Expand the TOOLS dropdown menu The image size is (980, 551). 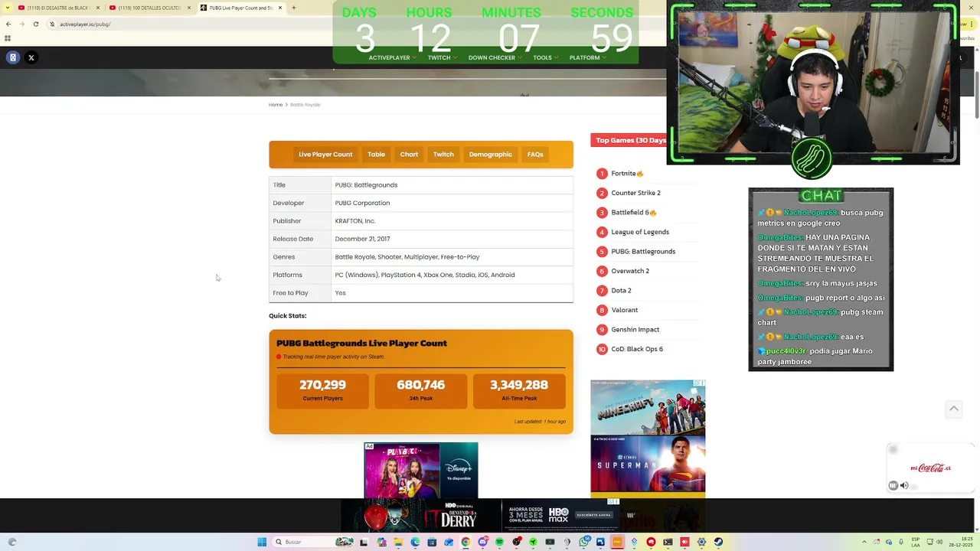[545, 57]
